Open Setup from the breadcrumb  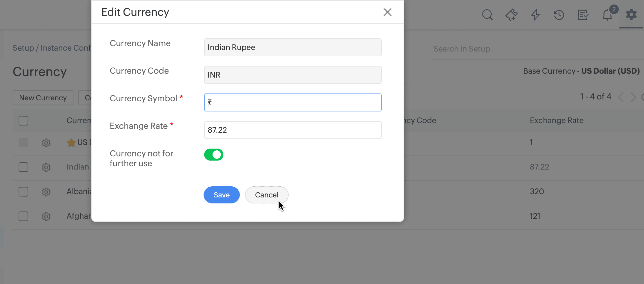click(23, 48)
